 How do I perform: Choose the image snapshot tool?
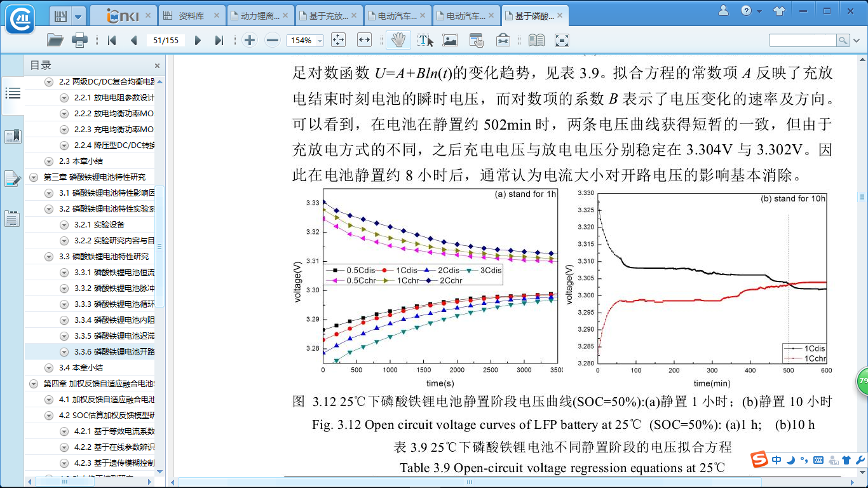tap(450, 41)
